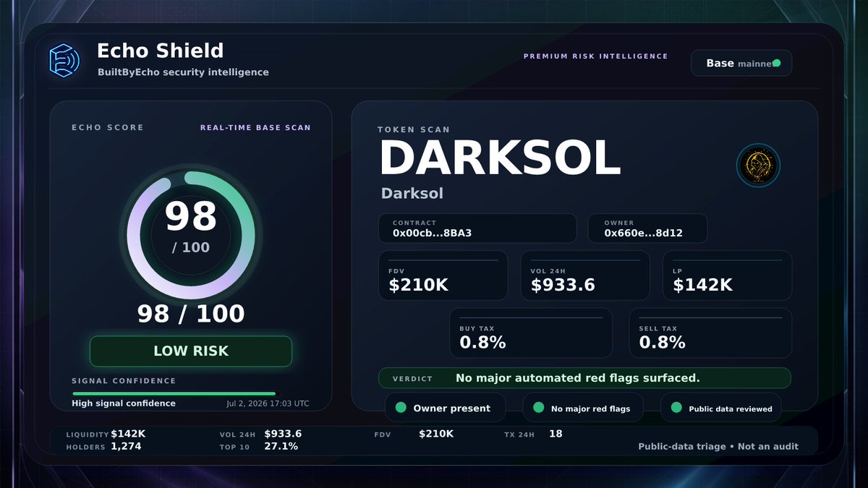The width and height of the screenshot is (868, 488).
Task: Click BuiltByEcho security intelligence subtitle
Action: pyautogui.click(x=183, y=72)
